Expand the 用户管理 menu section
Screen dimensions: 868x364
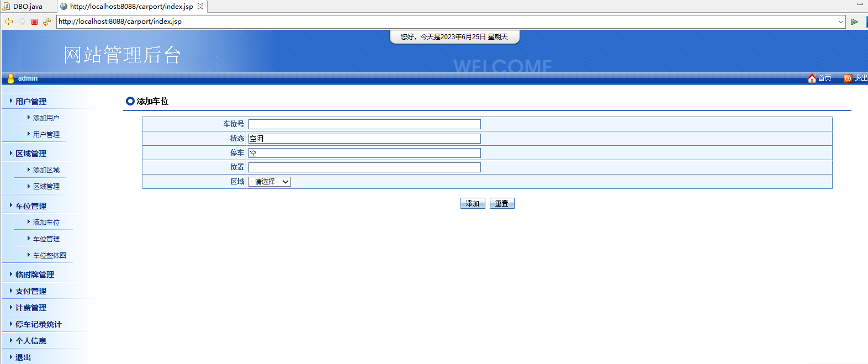coord(31,102)
